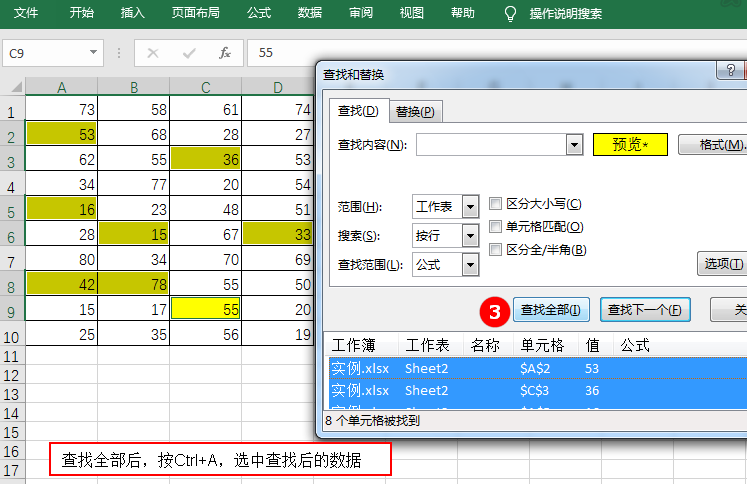Screen dimensions: 747x484
Task: Click the lightbulb Tell Me search icon
Action: 510,13
